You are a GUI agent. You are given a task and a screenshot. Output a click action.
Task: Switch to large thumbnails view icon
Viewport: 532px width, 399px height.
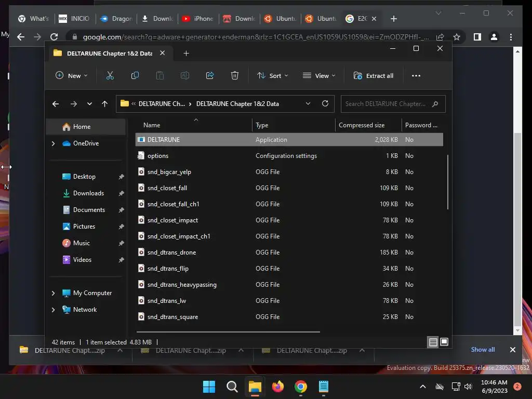click(x=444, y=342)
